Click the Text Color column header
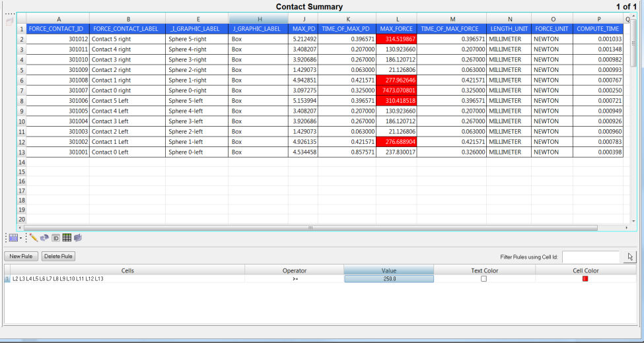644x343 pixels. click(x=485, y=270)
